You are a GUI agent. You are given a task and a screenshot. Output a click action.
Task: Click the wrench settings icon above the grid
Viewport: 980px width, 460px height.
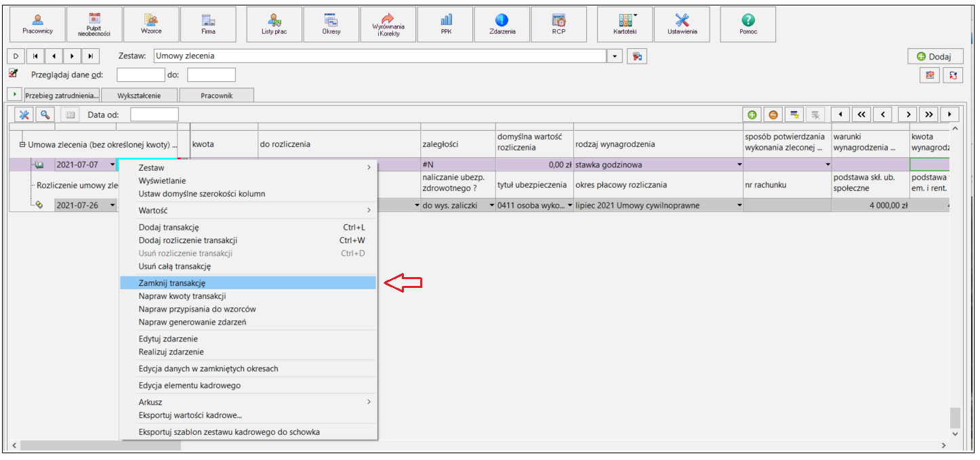(x=24, y=115)
